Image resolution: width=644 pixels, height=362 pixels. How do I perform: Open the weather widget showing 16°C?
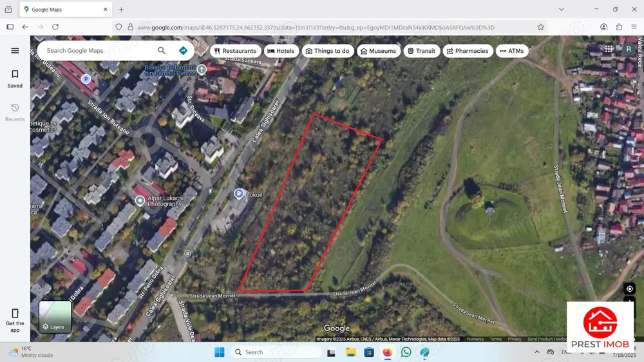[x=31, y=352]
